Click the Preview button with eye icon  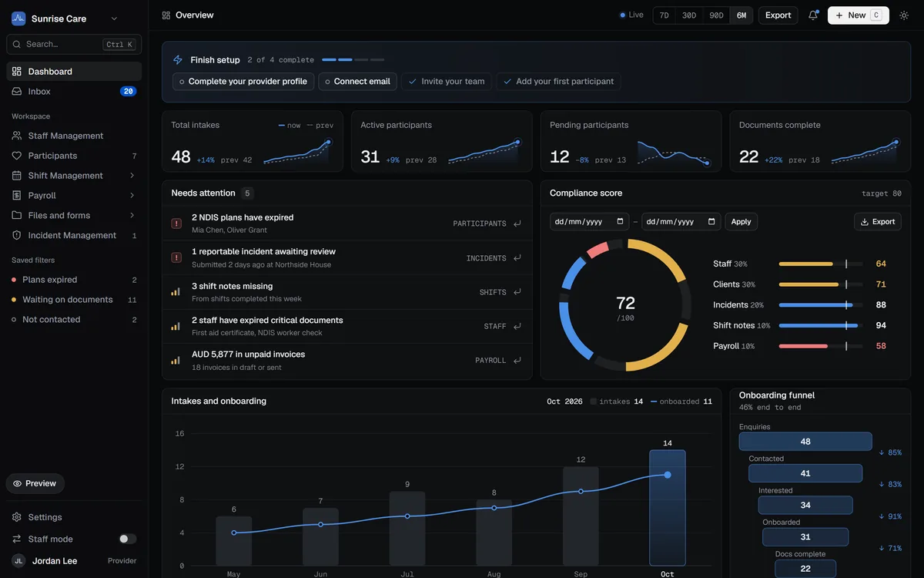[35, 484]
